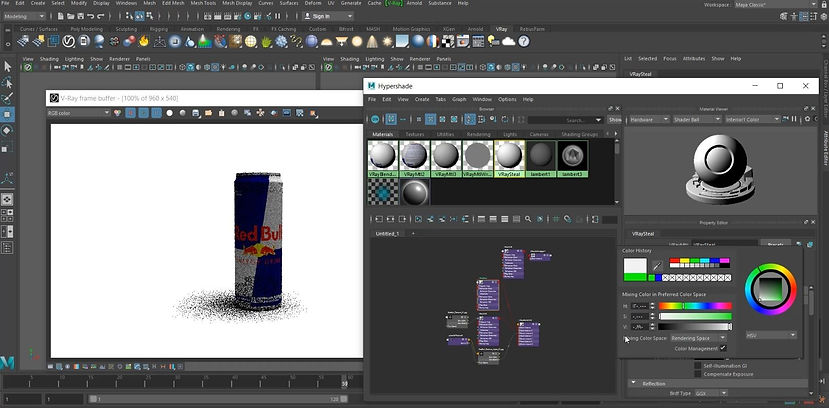Screen dimensions: 829x408
Task: Click the save image icon in frame buffer toolbar
Action: click(x=196, y=113)
